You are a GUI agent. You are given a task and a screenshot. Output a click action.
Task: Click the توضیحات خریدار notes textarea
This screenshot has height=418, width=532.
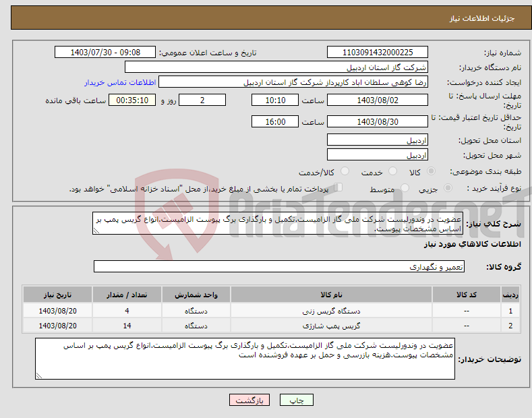(245, 359)
